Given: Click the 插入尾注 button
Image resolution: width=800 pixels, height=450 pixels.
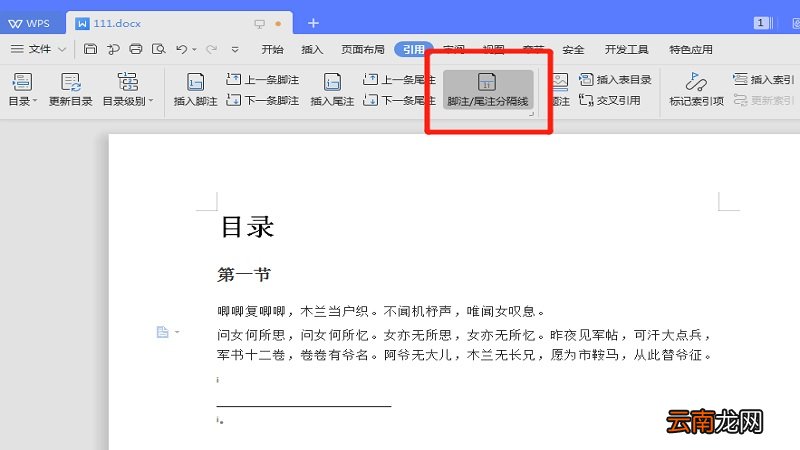Looking at the screenshot, I should pyautogui.click(x=332, y=89).
